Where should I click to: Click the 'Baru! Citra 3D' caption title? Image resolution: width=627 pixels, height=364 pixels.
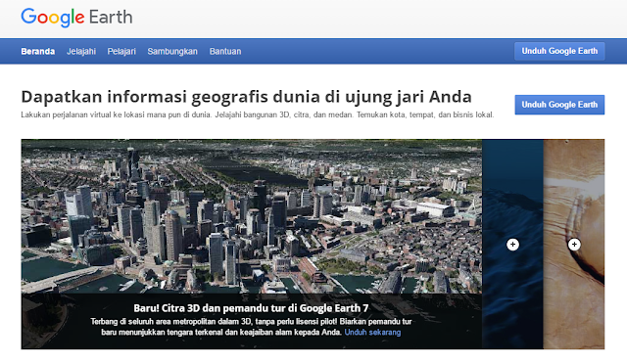(x=251, y=308)
